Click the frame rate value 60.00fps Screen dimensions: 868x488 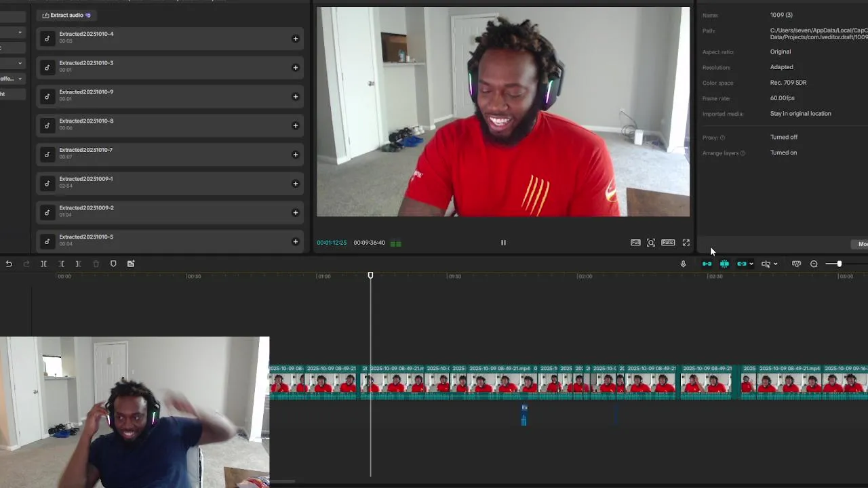(x=783, y=98)
